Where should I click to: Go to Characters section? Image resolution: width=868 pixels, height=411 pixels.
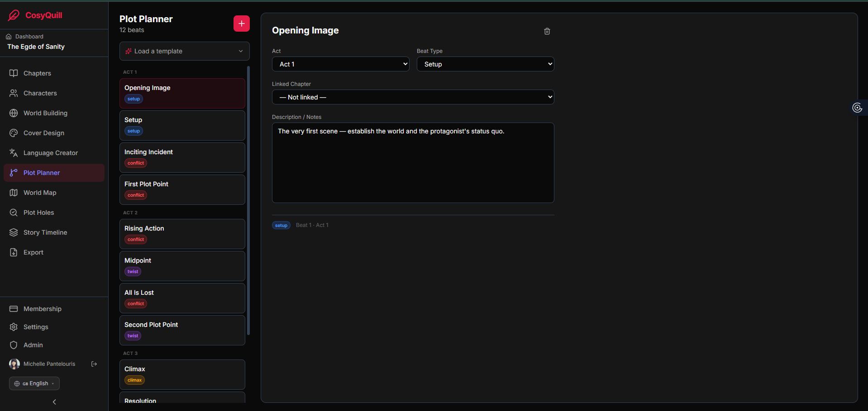(x=54, y=93)
